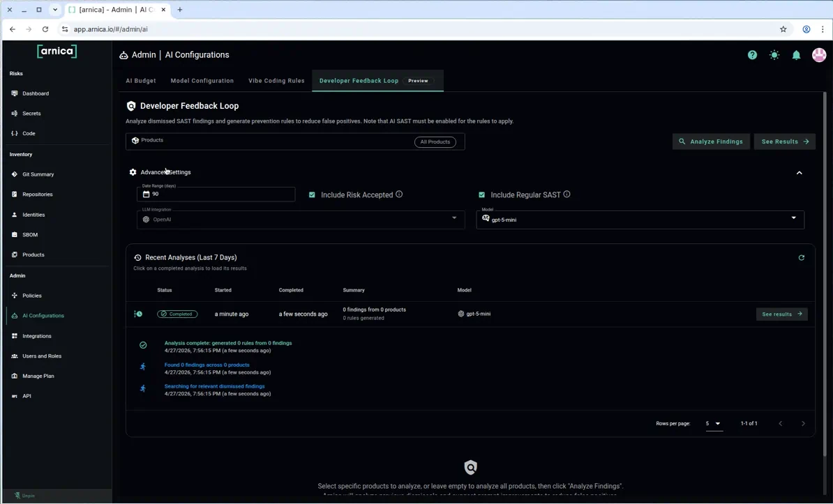This screenshot has height=504, width=833.
Task: Refresh Recent Analyses list
Action: [801, 257]
